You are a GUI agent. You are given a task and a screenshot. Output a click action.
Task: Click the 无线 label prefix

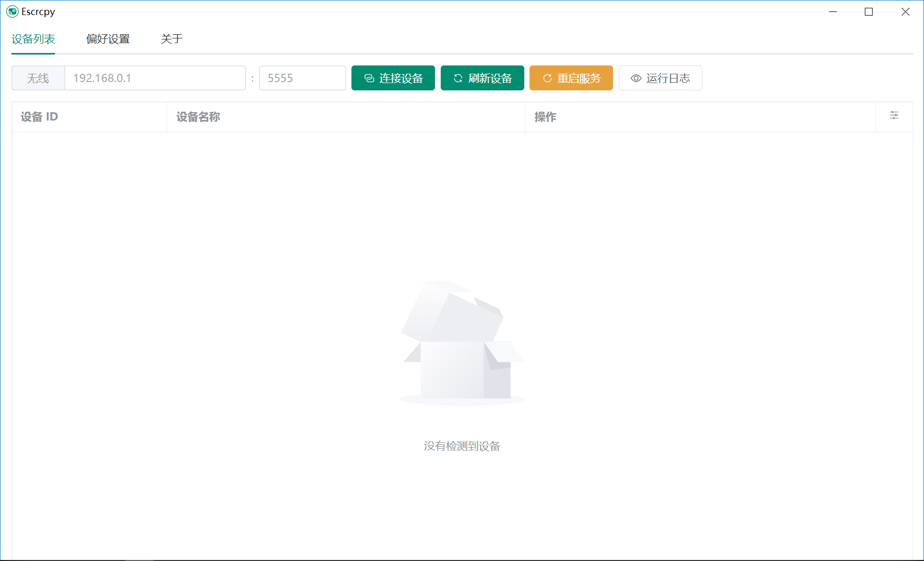tap(37, 78)
